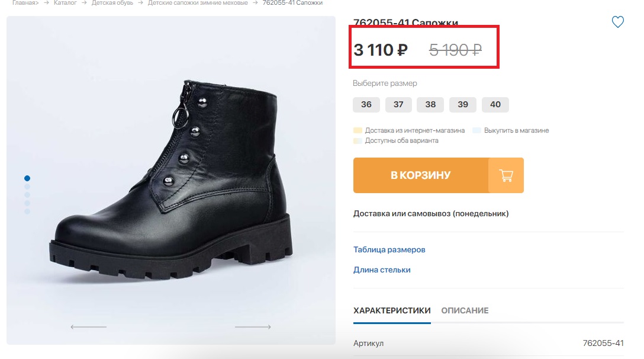Select the first image indicator dot
Screen dimensions: 644x359
tap(27, 178)
